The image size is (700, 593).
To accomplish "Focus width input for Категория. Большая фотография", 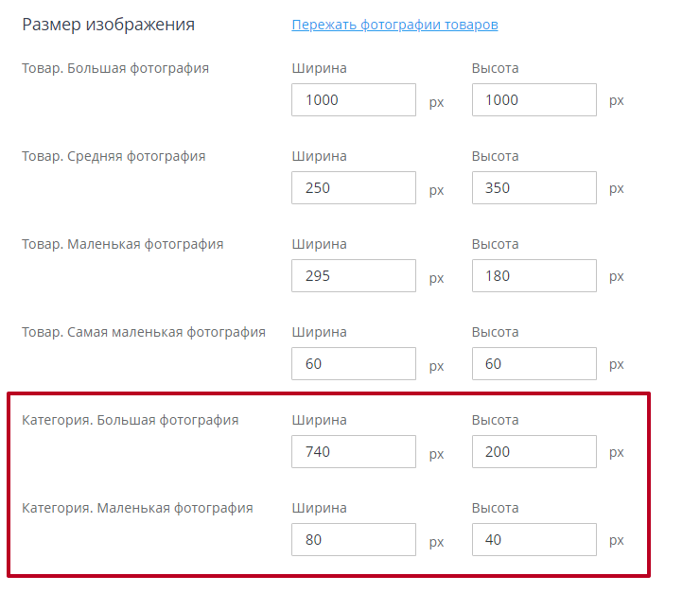I will (x=354, y=452).
